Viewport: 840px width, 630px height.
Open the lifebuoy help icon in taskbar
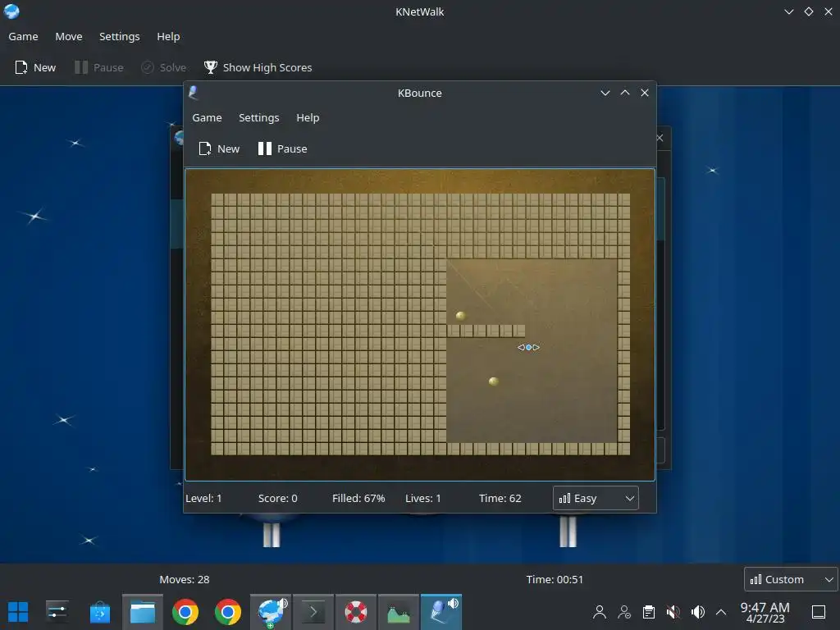click(x=356, y=612)
